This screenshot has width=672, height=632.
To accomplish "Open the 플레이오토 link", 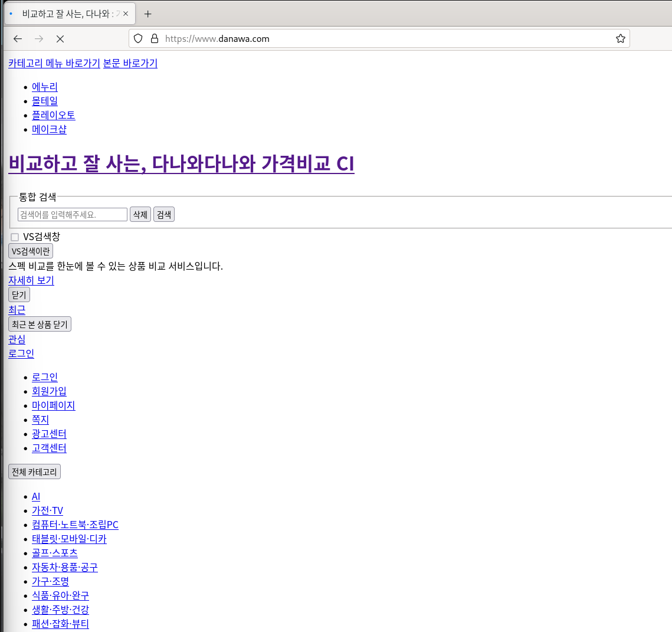I will coord(54,115).
